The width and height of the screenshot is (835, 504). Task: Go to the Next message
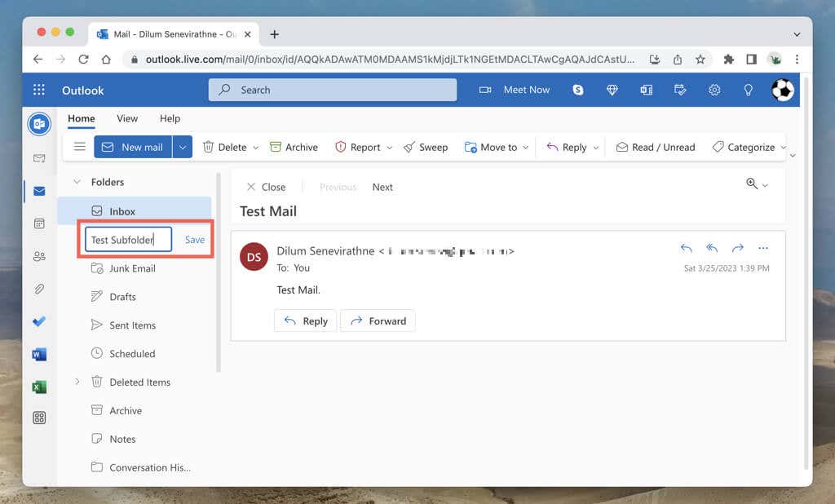pos(382,187)
